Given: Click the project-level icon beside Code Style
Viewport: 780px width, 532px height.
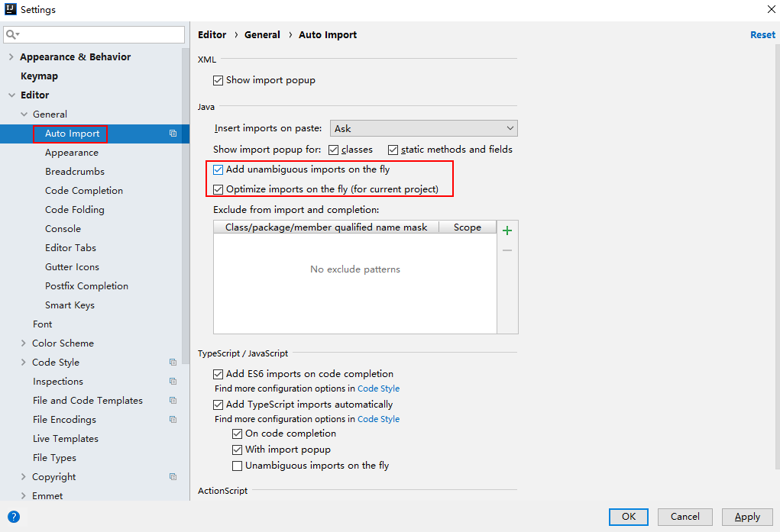Looking at the screenshot, I should 173,363.
